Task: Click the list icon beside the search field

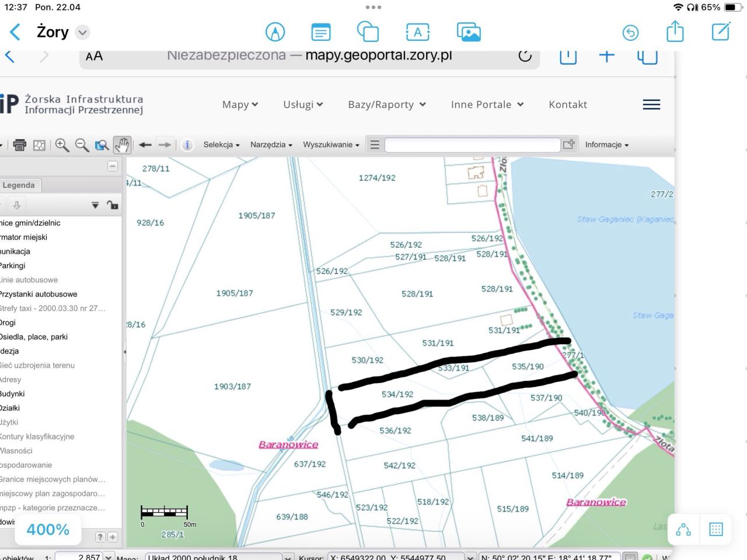Action: tap(375, 145)
